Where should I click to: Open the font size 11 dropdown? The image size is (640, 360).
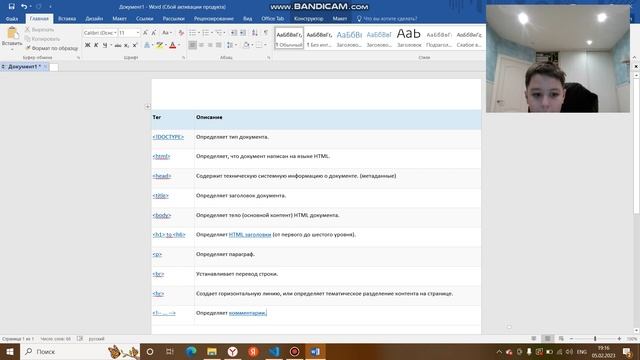click(x=138, y=33)
